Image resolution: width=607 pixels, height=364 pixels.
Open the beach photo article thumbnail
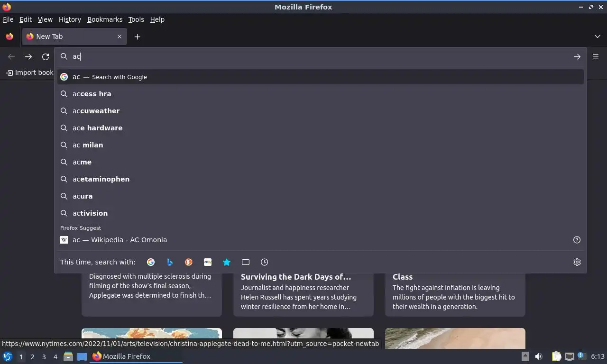click(x=455, y=338)
